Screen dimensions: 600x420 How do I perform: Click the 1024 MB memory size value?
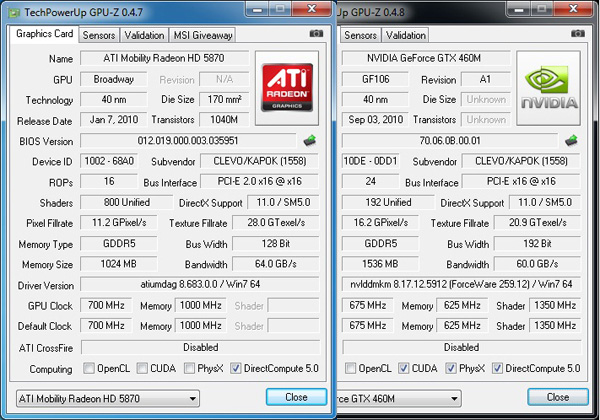119,264
